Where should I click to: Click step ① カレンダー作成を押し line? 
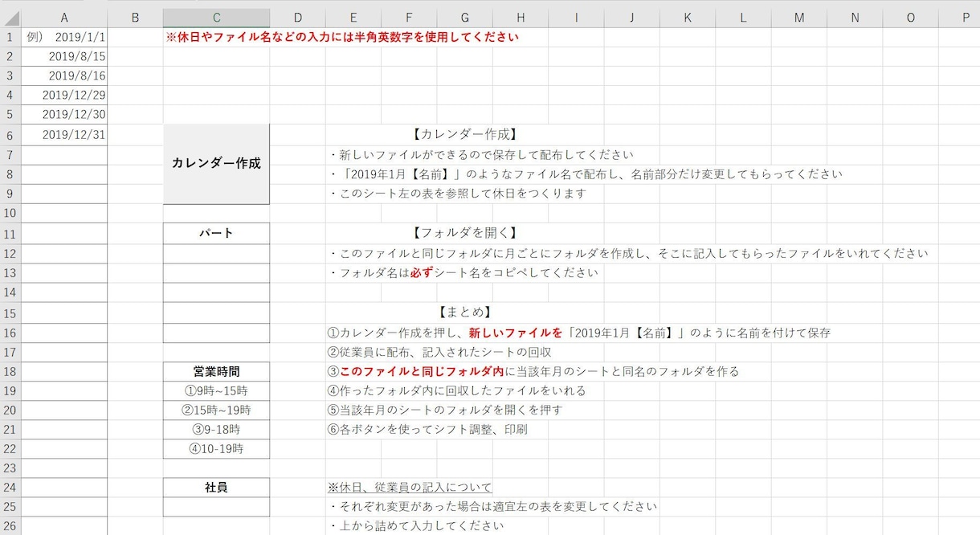point(578,333)
